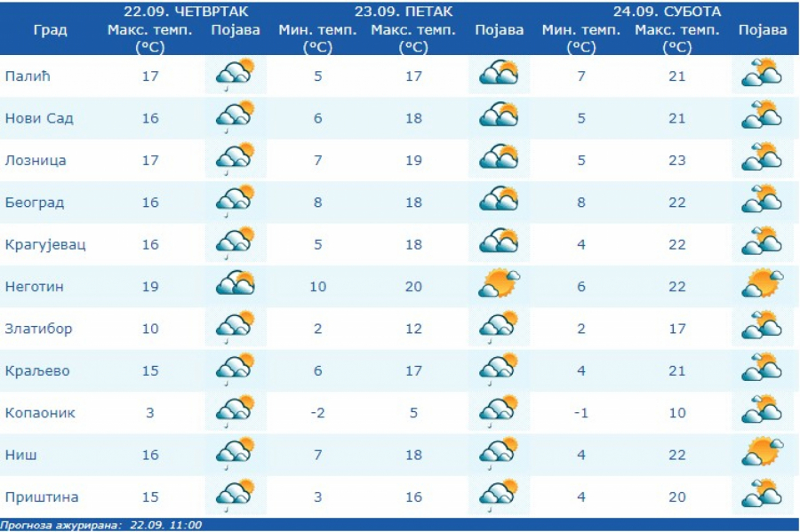
Task: Click the 24.09. СУБОТА day header
Action: point(667,12)
